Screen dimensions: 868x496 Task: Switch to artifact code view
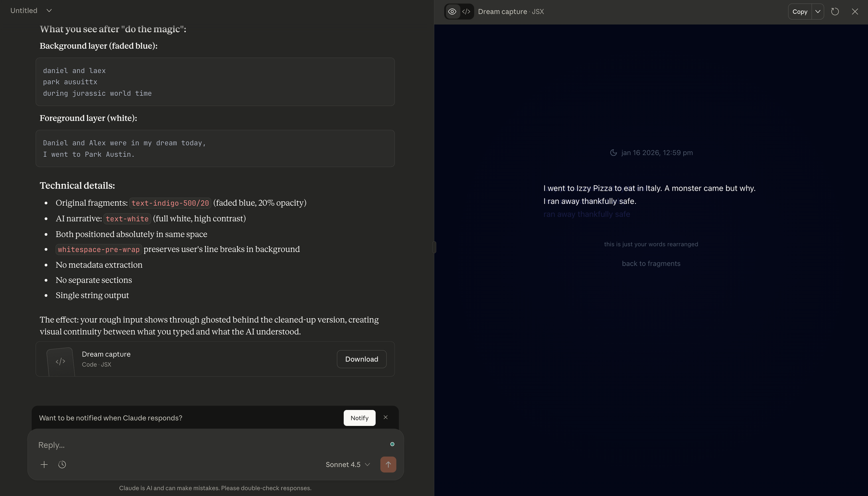466,11
